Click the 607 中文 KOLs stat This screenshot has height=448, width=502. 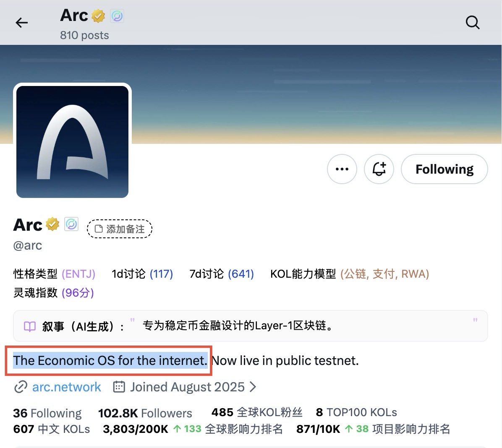pyautogui.click(x=52, y=429)
